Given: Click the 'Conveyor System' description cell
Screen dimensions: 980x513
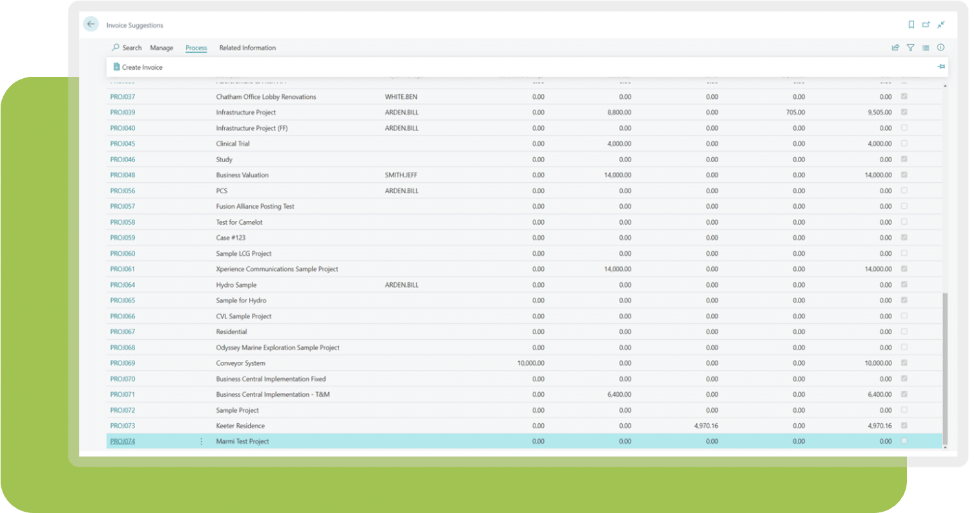Looking at the screenshot, I should (241, 363).
